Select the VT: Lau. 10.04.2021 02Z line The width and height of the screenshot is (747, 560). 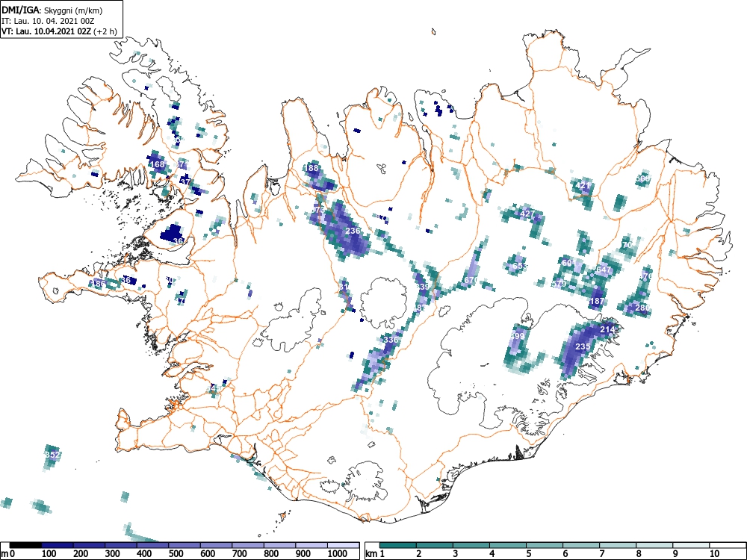point(58,32)
